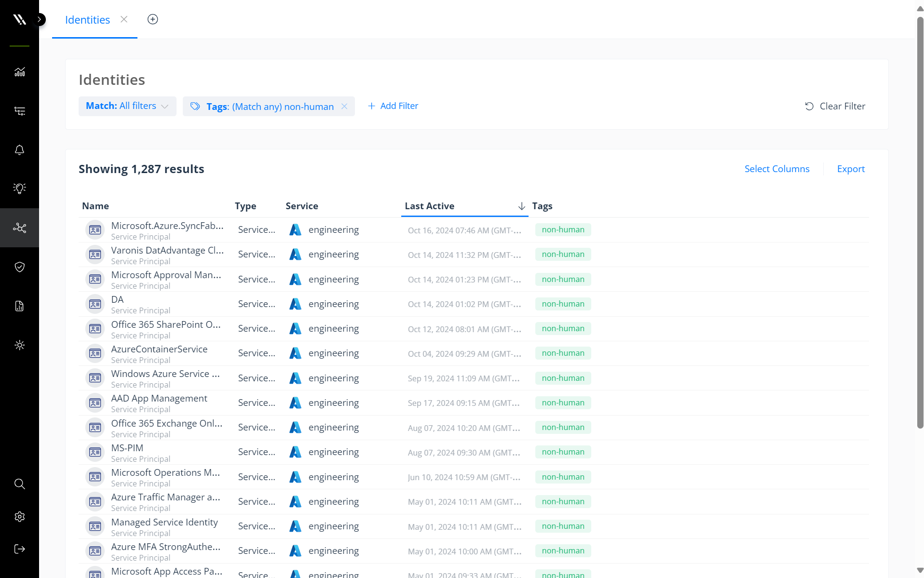The width and height of the screenshot is (924, 578).
Task: Add a new tab with plus icon
Action: pyautogui.click(x=152, y=19)
